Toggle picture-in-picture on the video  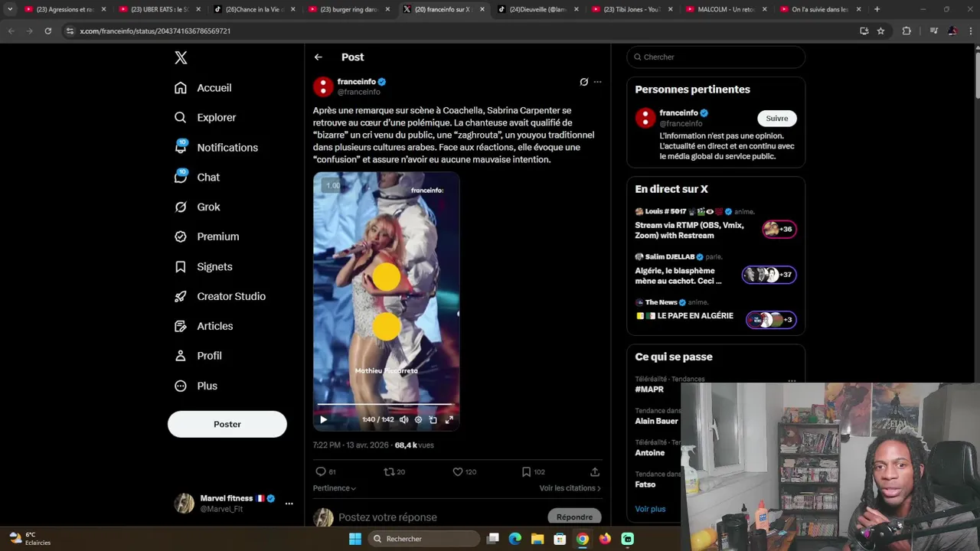tap(433, 419)
